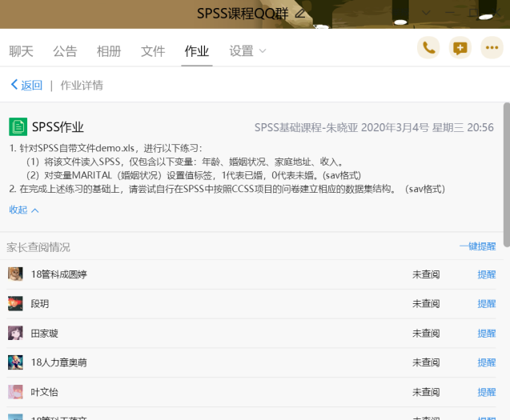Click the SPSS作业 homework title
This screenshot has height=420, width=510.
[x=58, y=126]
